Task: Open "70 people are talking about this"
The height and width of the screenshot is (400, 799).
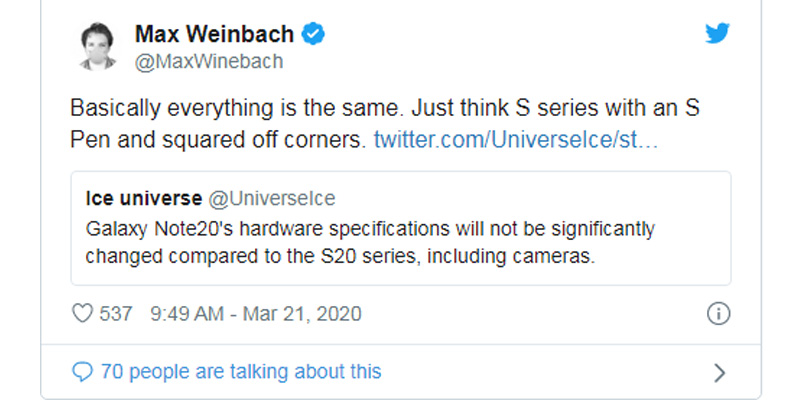Action: [241, 372]
